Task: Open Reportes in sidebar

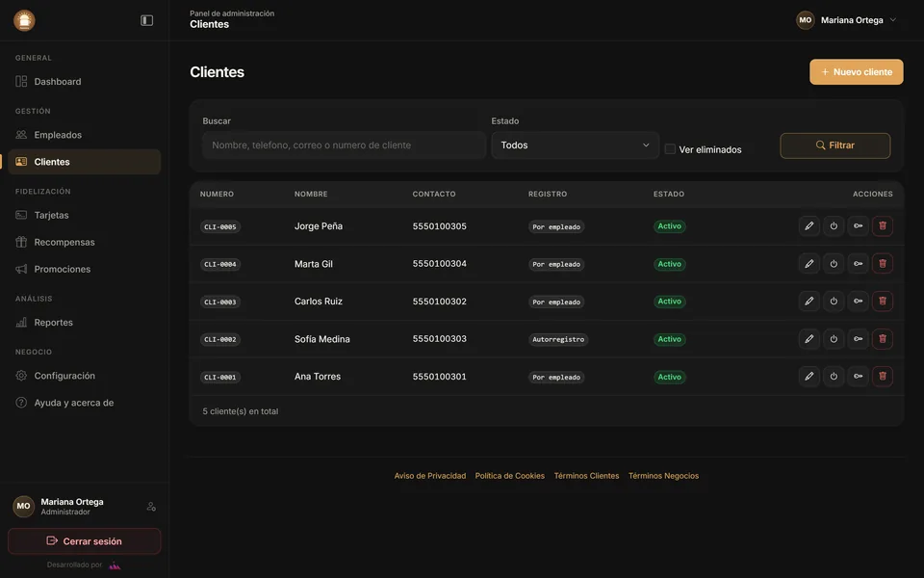Action: pyautogui.click(x=85, y=322)
